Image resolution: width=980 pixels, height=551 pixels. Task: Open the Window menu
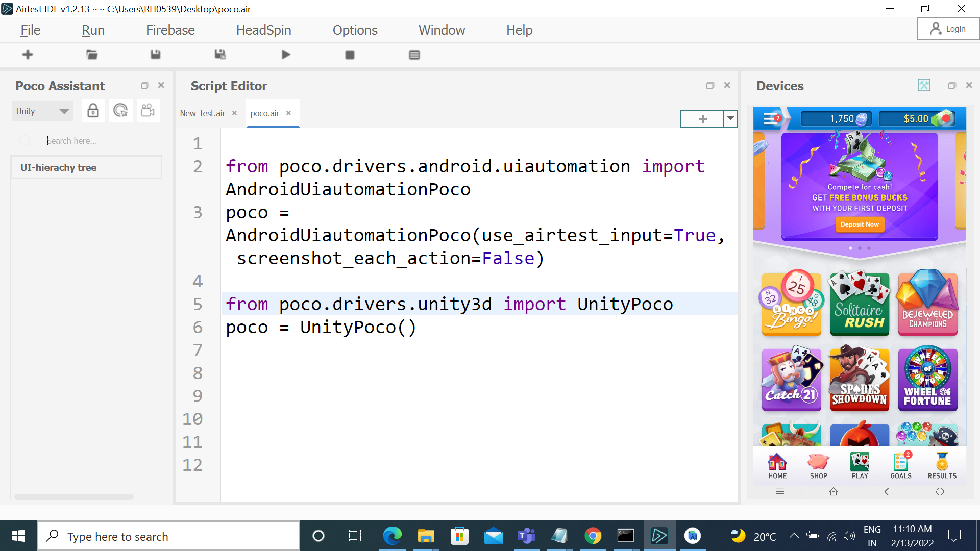(x=442, y=30)
